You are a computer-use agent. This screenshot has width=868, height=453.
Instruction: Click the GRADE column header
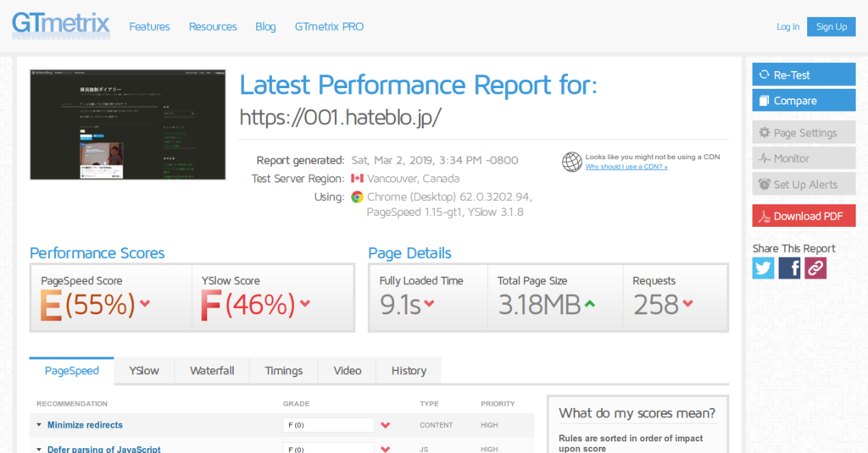point(296,404)
